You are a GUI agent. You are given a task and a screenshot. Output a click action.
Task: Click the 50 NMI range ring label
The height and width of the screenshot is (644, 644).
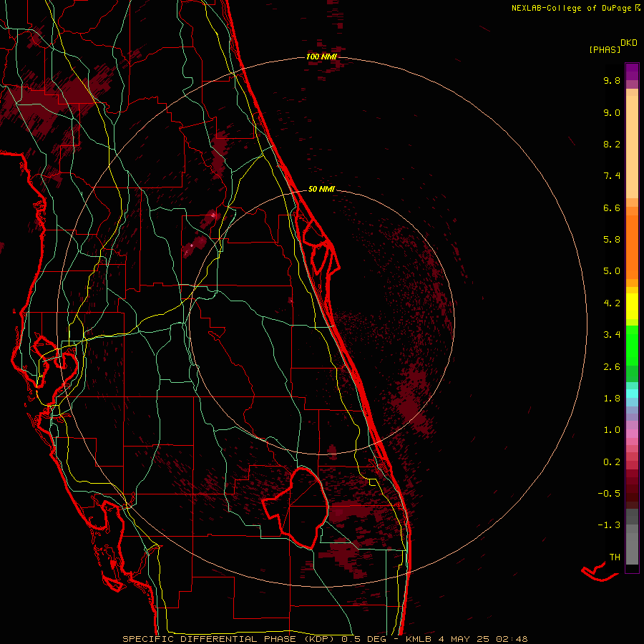[321, 189]
